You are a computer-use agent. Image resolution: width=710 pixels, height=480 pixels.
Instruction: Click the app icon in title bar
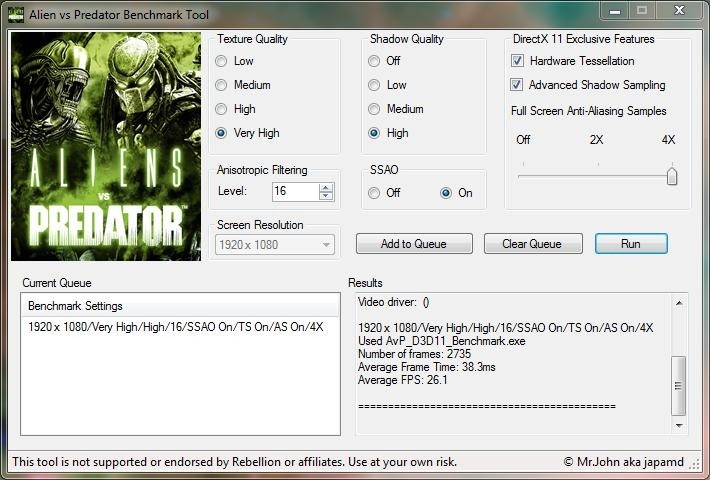coord(15,15)
